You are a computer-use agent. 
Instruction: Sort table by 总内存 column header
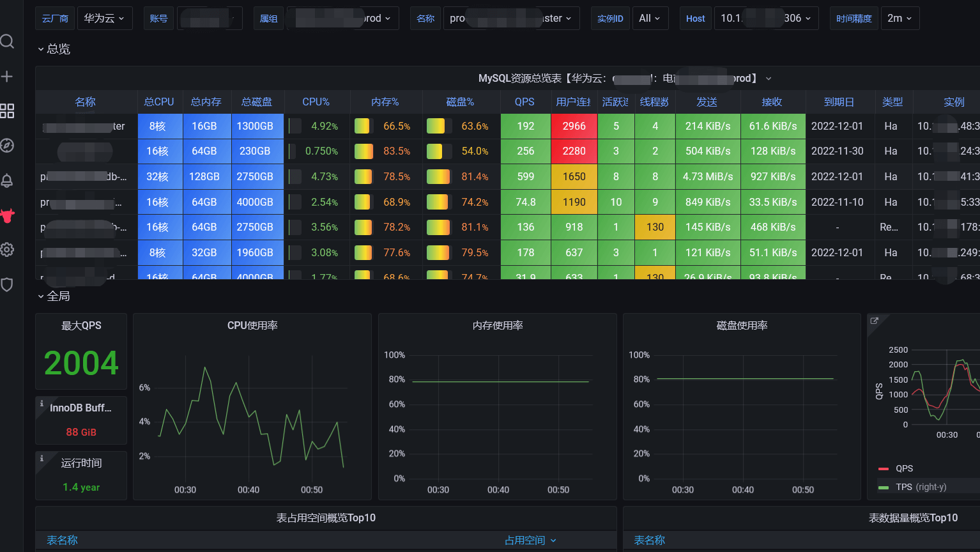[x=206, y=102]
